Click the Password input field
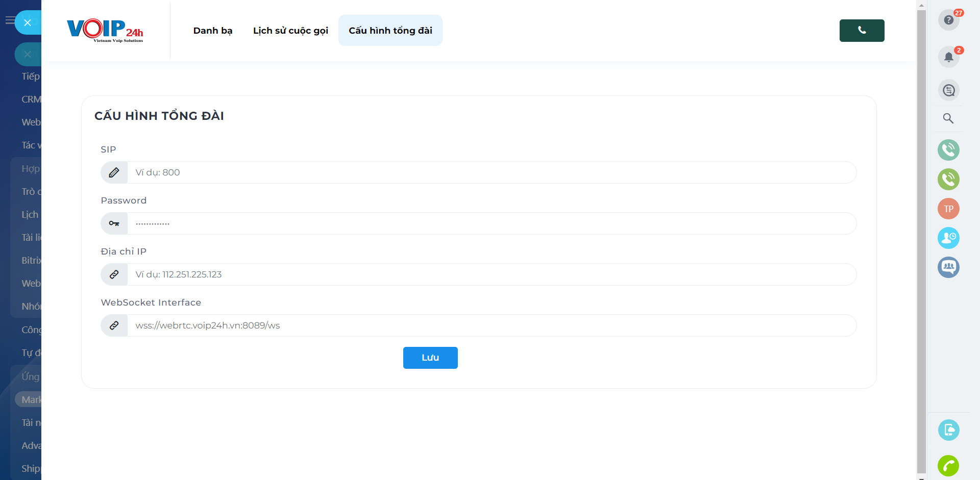The width and height of the screenshot is (980, 480). (491, 223)
